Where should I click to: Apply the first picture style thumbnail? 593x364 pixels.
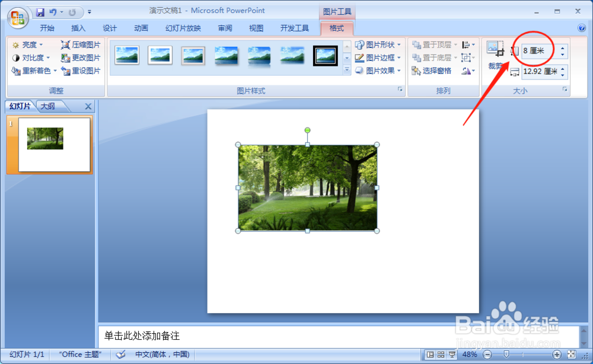[127, 56]
